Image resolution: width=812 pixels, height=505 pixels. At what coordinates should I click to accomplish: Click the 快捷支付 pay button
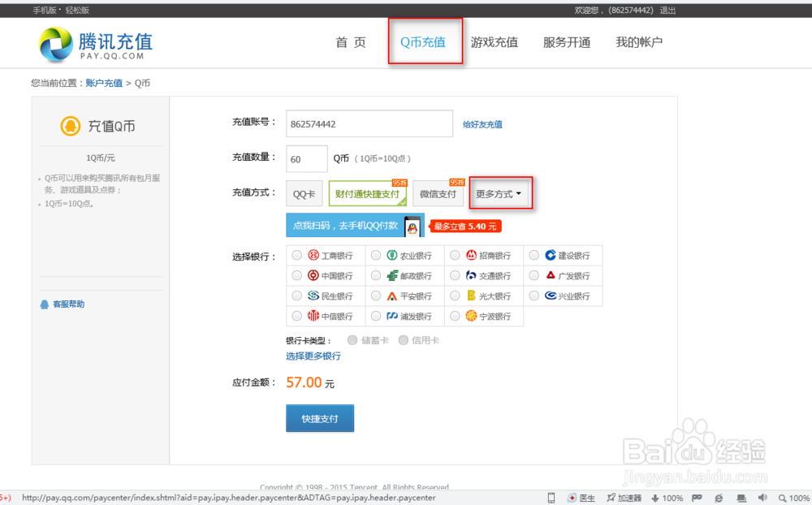320,418
